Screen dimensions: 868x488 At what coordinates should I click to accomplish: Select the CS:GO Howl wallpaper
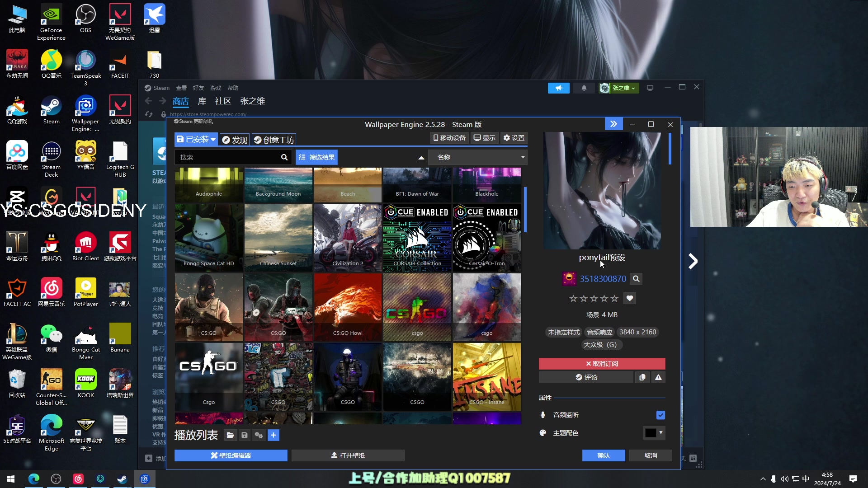348,307
